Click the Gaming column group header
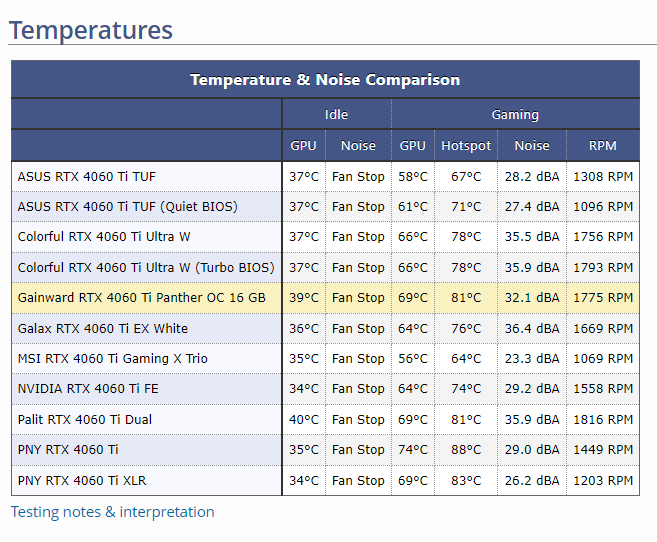Image resolution: width=657 pixels, height=542 pixels. pos(515,115)
